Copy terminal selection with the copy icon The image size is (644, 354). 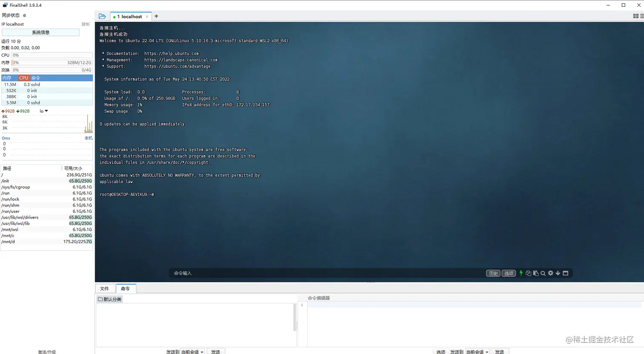(x=528, y=273)
